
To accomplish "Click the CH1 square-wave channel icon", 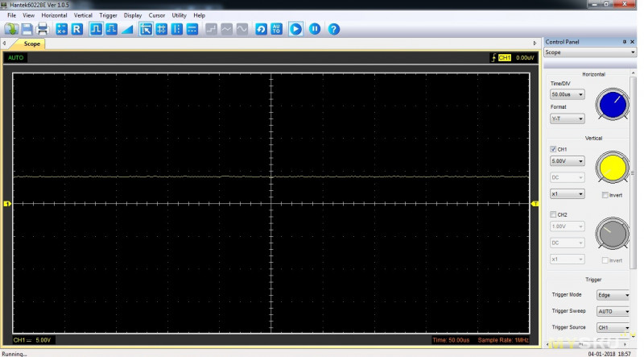I will pyautogui.click(x=96, y=29).
